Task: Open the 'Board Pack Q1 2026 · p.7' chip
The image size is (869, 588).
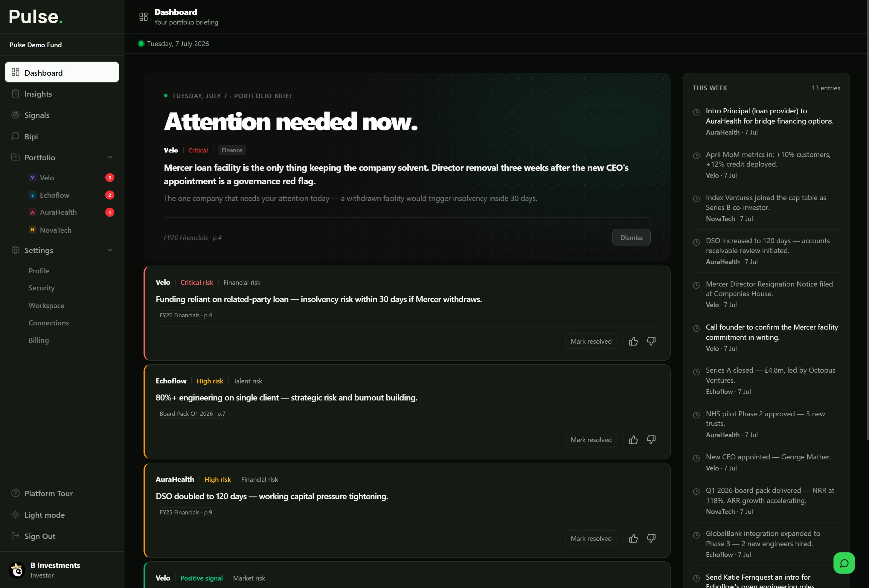Action: [x=193, y=414]
